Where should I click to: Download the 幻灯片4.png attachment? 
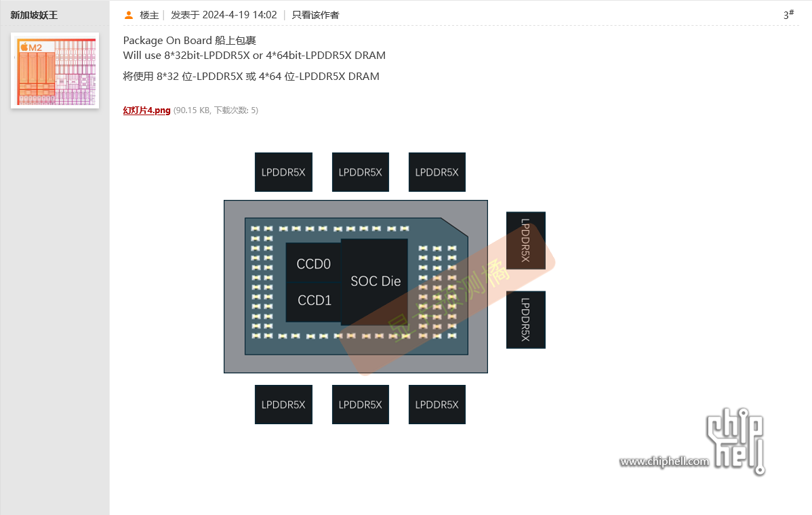146,110
